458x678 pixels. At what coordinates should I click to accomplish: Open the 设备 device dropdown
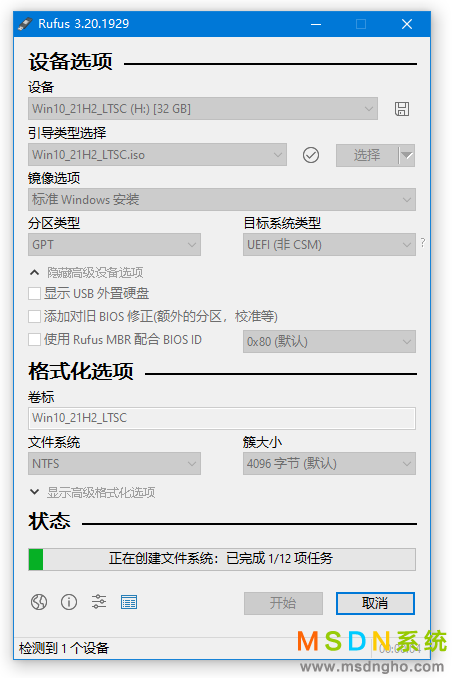tap(203, 109)
